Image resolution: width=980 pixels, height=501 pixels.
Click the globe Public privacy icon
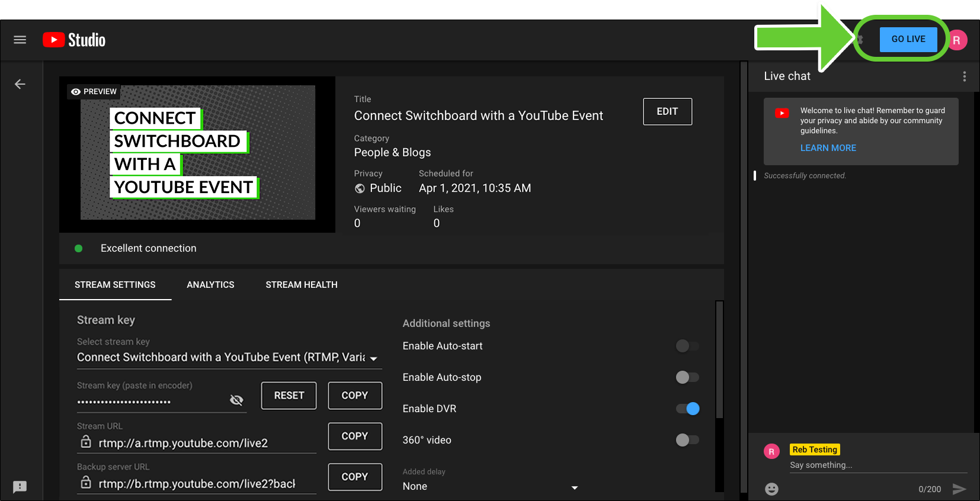click(x=360, y=188)
